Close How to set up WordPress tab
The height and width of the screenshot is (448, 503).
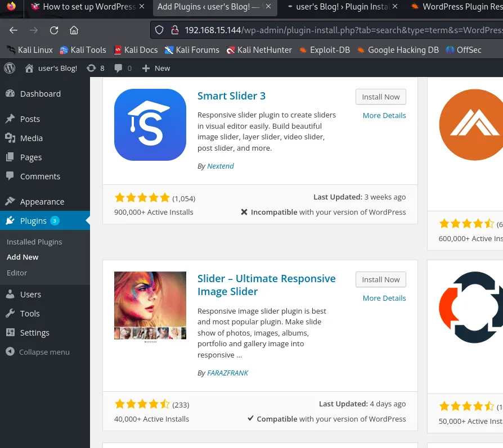[142, 6]
